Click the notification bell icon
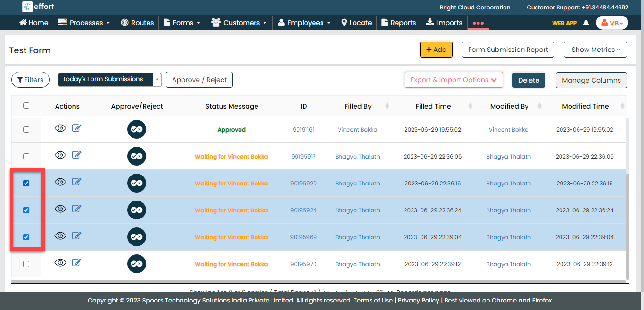 click(586, 23)
